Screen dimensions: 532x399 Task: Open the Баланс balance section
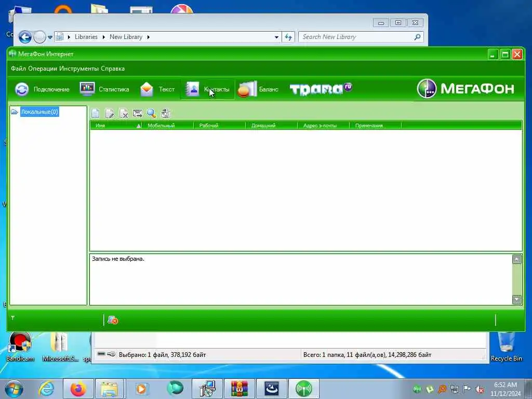pyautogui.click(x=258, y=89)
